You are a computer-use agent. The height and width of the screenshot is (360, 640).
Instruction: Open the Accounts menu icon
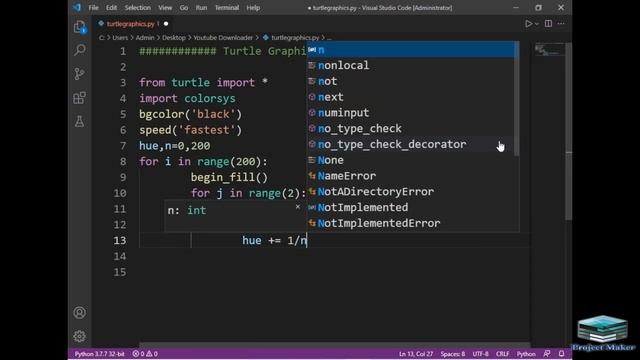[80, 313]
